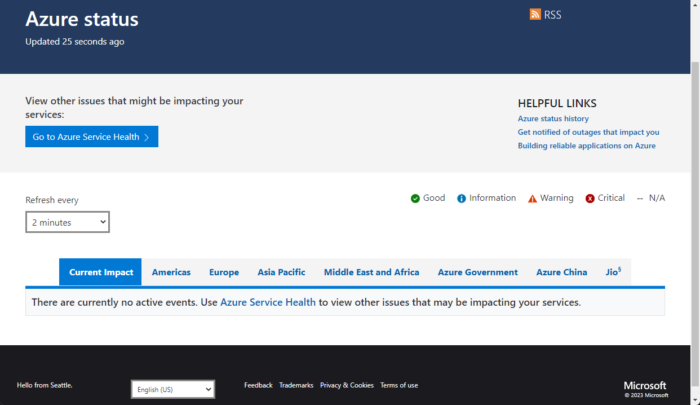Click the red Critical status icon

[x=590, y=198]
